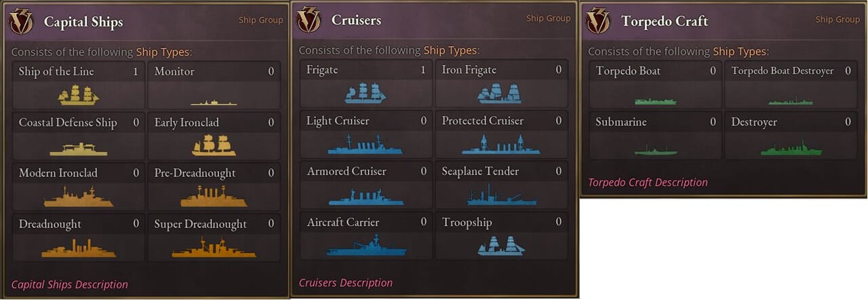Click the Ship Group label in Capital Ships panel
The image size is (868, 300).
pos(260,20)
